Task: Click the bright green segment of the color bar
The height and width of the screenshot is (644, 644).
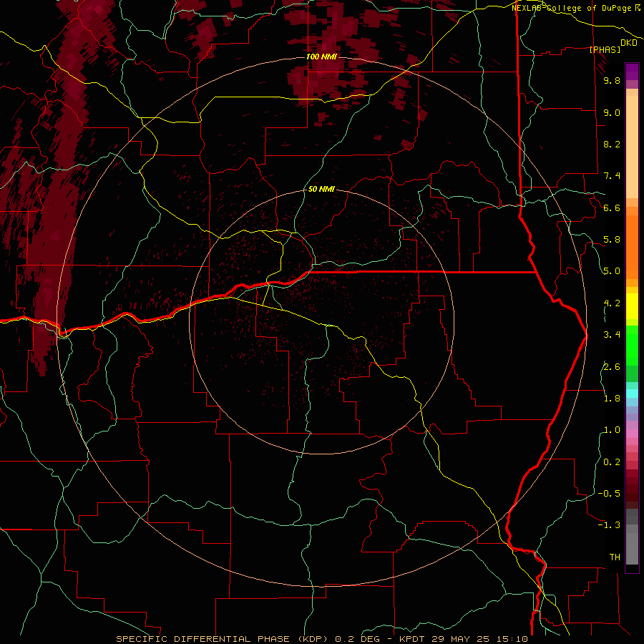Action: (x=632, y=345)
